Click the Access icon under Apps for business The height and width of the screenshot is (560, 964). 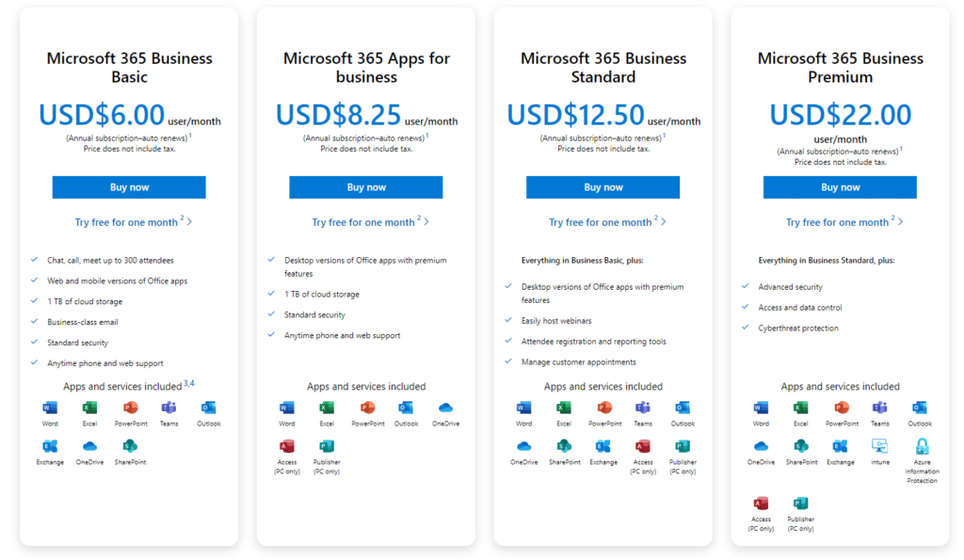(286, 446)
